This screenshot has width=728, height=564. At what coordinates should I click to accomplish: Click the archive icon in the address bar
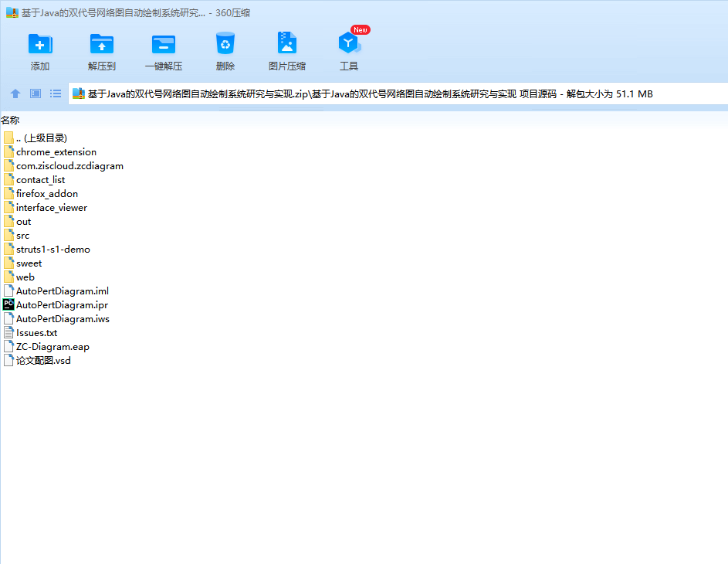79,93
